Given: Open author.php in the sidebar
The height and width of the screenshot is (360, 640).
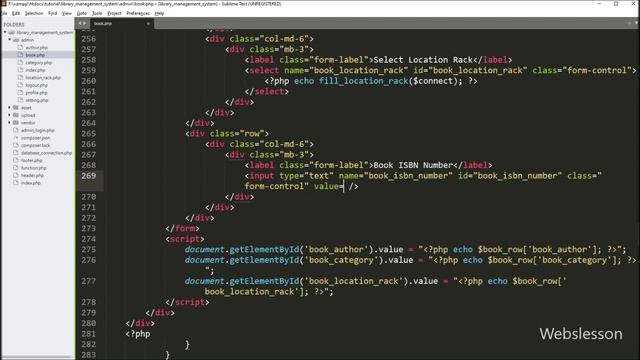Looking at the screenshot, I should tap(37, 48).
